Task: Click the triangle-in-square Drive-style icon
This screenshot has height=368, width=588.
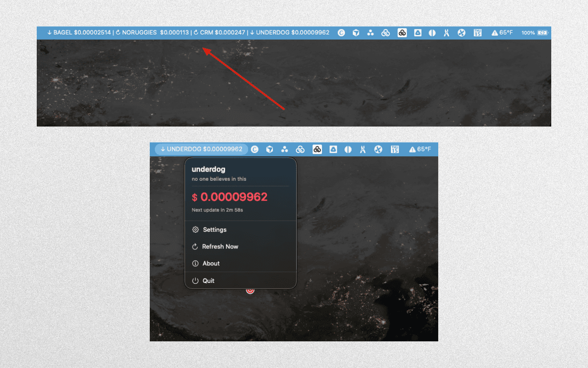Action: pyautogui.click(x=417, y=33)
